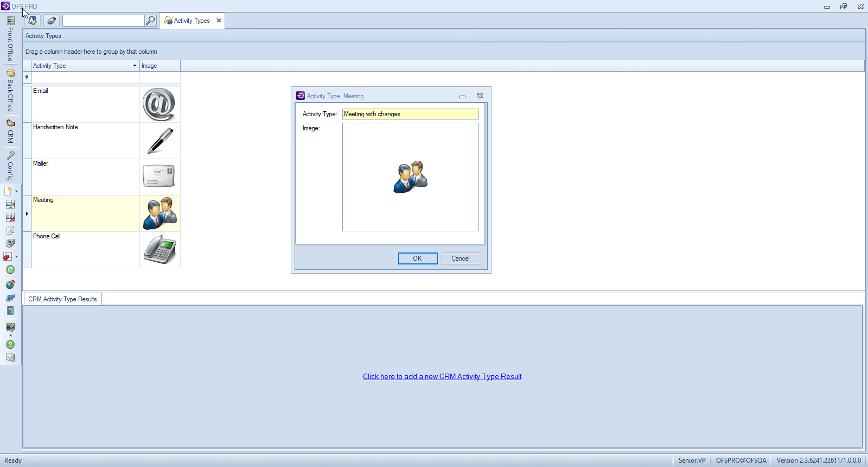Open the Config sidebar section

[10, 166]
